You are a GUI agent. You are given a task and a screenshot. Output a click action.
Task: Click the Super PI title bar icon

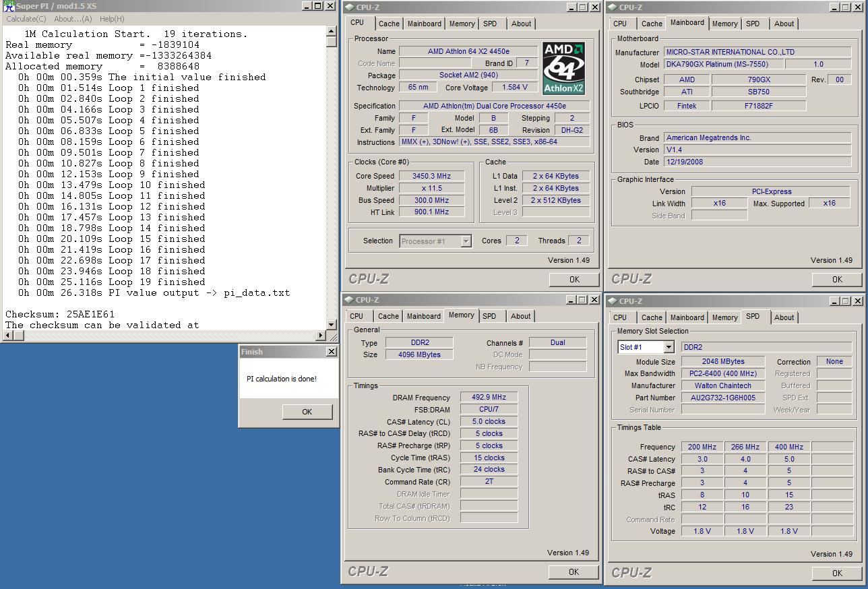pos(8,6)
